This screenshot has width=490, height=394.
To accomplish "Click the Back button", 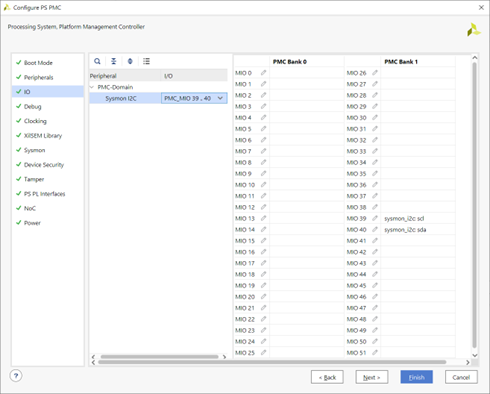I will (327, 377).
